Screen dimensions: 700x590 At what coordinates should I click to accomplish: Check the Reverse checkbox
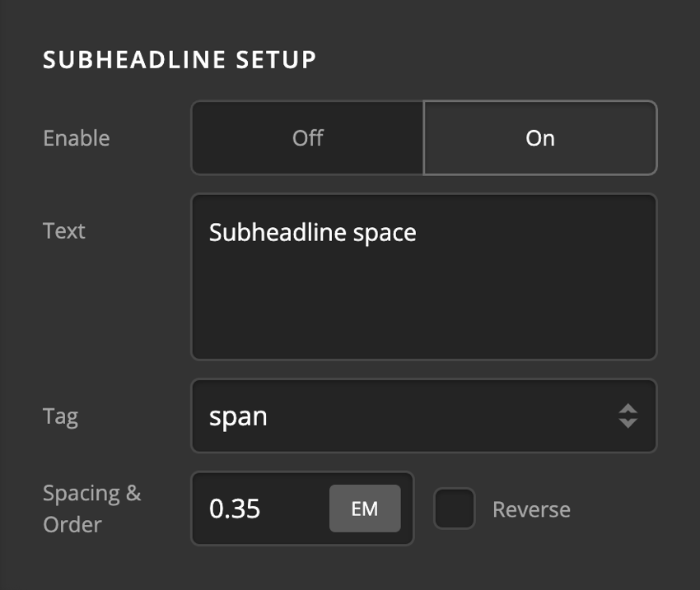454,509
